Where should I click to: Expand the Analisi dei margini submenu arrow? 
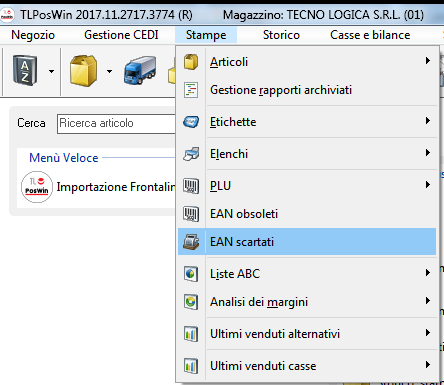(x=428, y=301)
